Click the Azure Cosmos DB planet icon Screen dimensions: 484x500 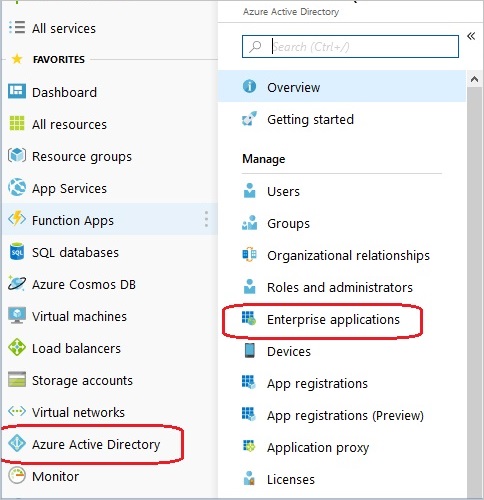click(16, 284)
